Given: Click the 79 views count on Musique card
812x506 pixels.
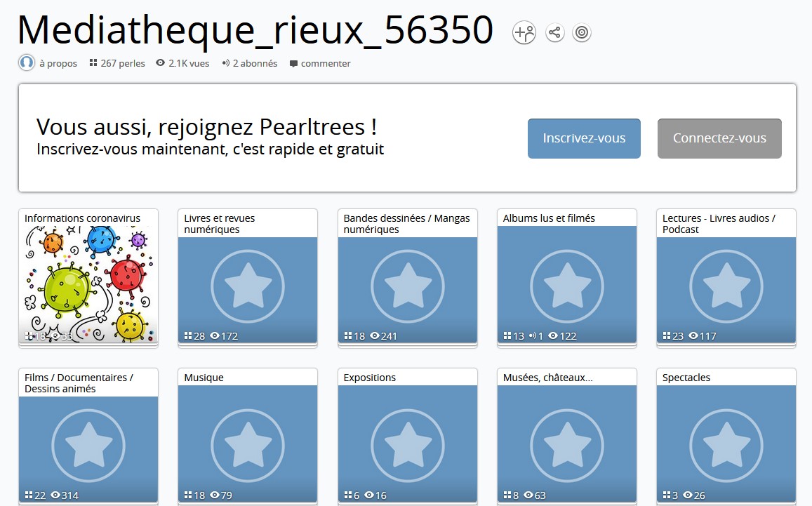Looking at the screenshot, I should click(221, 495).
